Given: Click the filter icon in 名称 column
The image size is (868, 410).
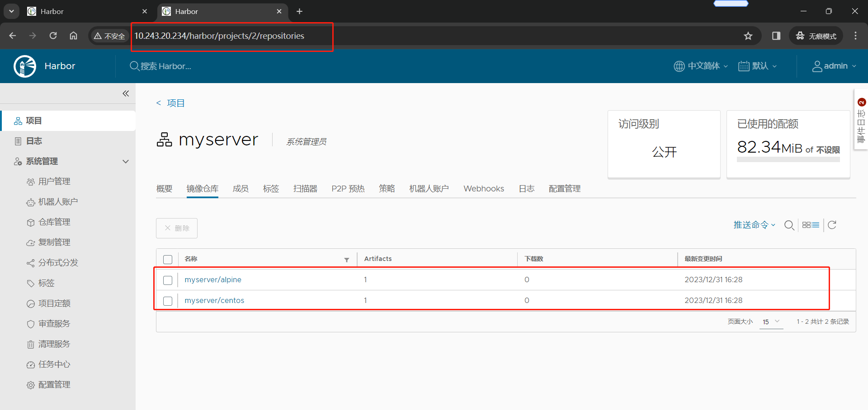Looking at the screenshot, I should coord(347,260).
